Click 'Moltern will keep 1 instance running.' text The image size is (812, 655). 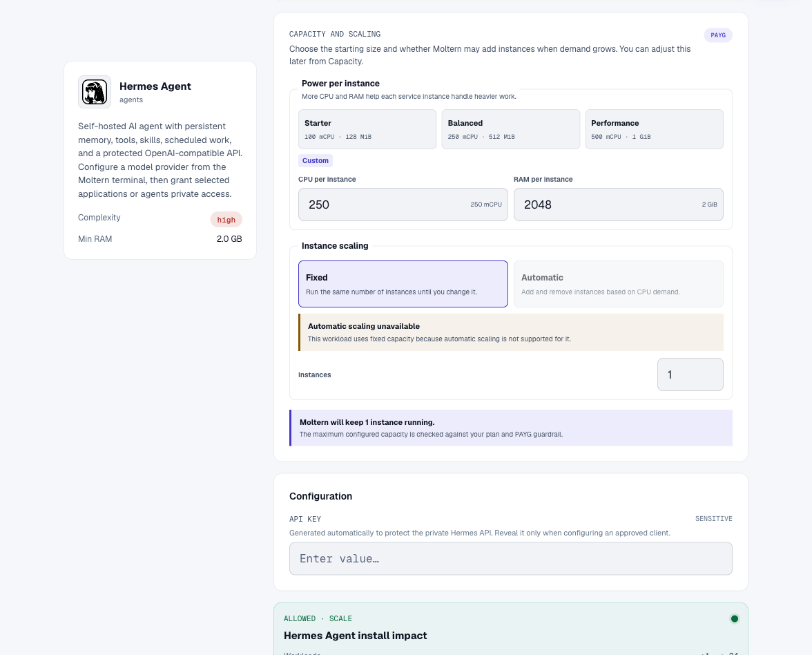point(367,422)
